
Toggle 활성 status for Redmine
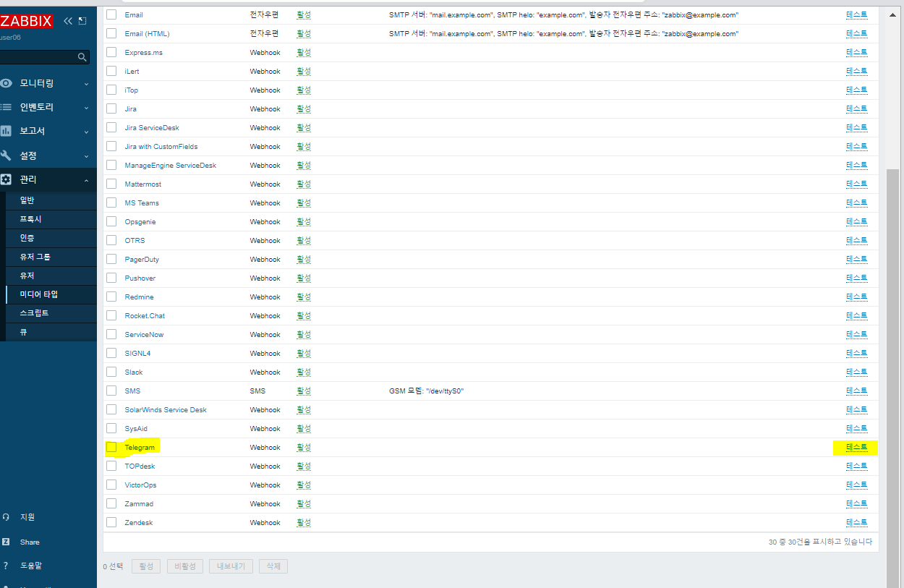click(304, 297)
